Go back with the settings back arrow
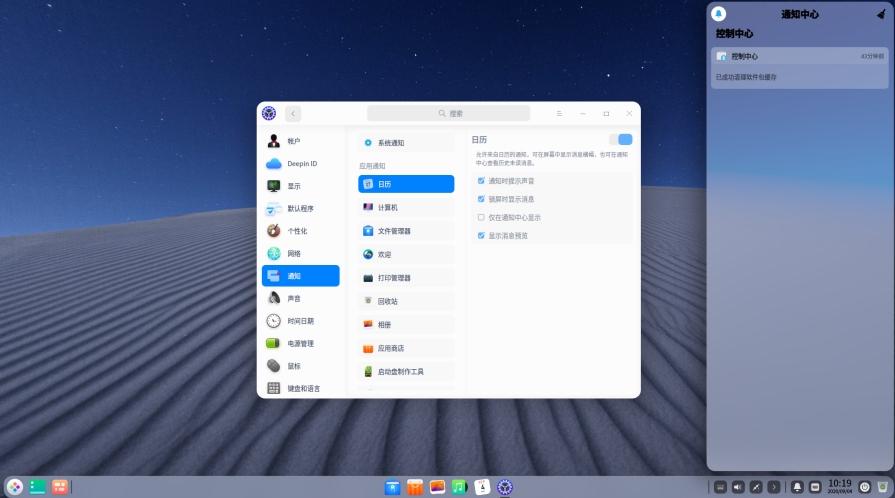895x498 pixels. [x=293, y=114]
